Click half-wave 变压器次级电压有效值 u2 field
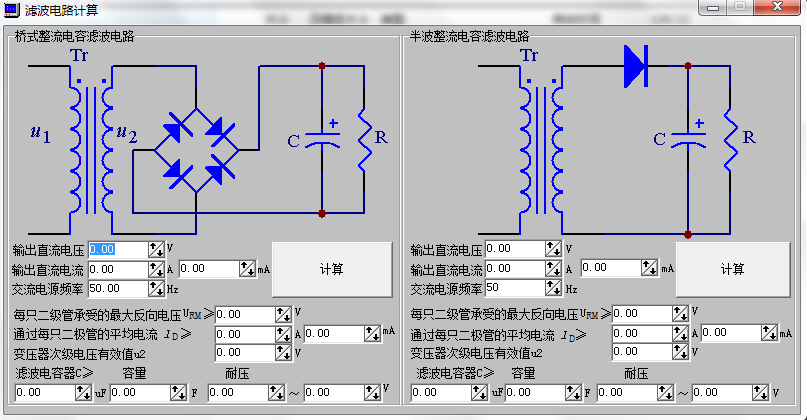The height and width of the screenshot is (420, 807). point(642,352)
